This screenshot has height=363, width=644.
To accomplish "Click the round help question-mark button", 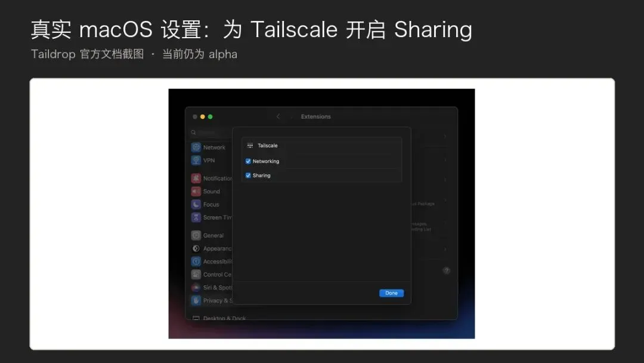I will [447, 270].
